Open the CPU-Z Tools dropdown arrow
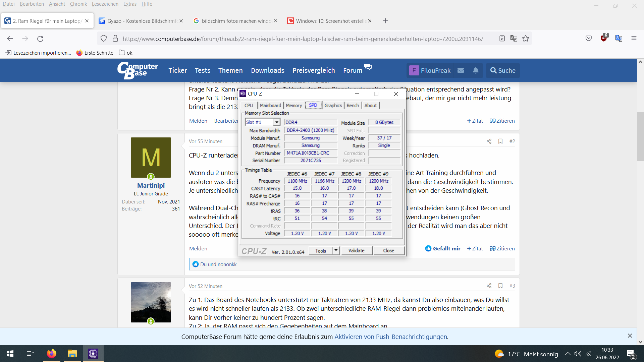Image resolution: width=644 pixels, height=362 pixels. [336, 250]
